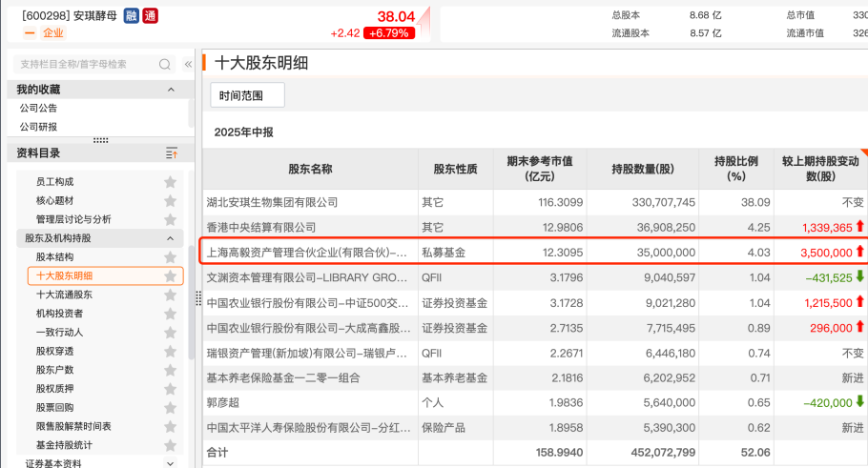Select 机构投资者 in the directory
The height and width of the screenshot is (468, 868).
(59, 313)
